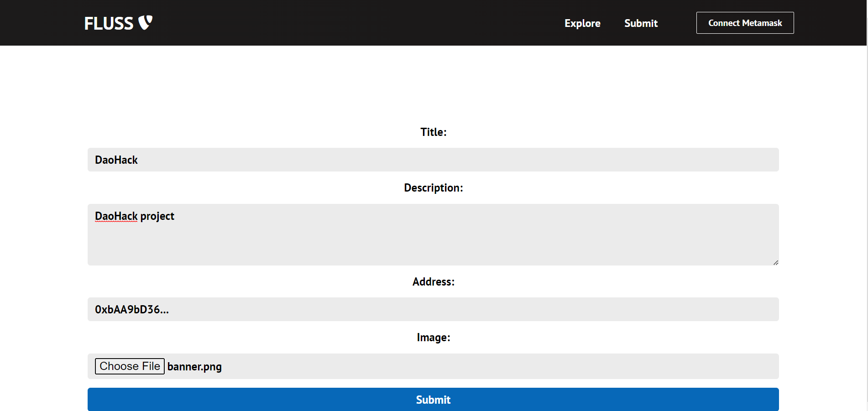This screenshot has width=868, height=411.
Task: Click the Description: label
Action: 433,188
